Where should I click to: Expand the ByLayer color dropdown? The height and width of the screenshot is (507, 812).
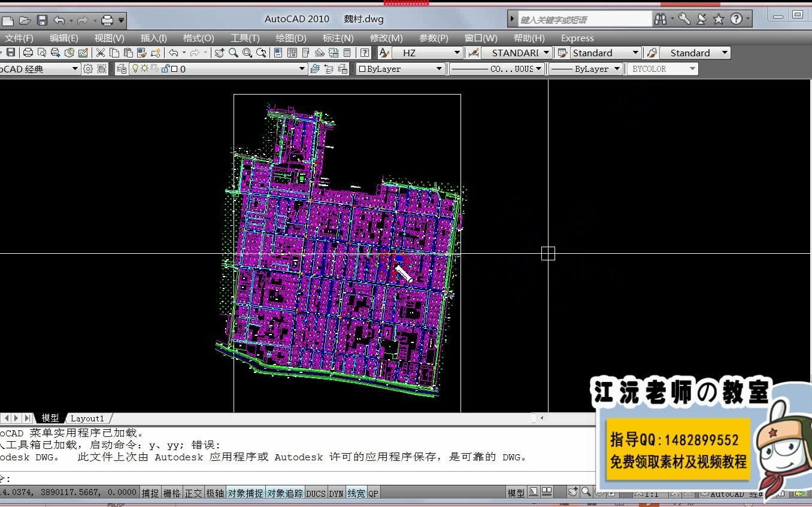(x=438, y=68)
